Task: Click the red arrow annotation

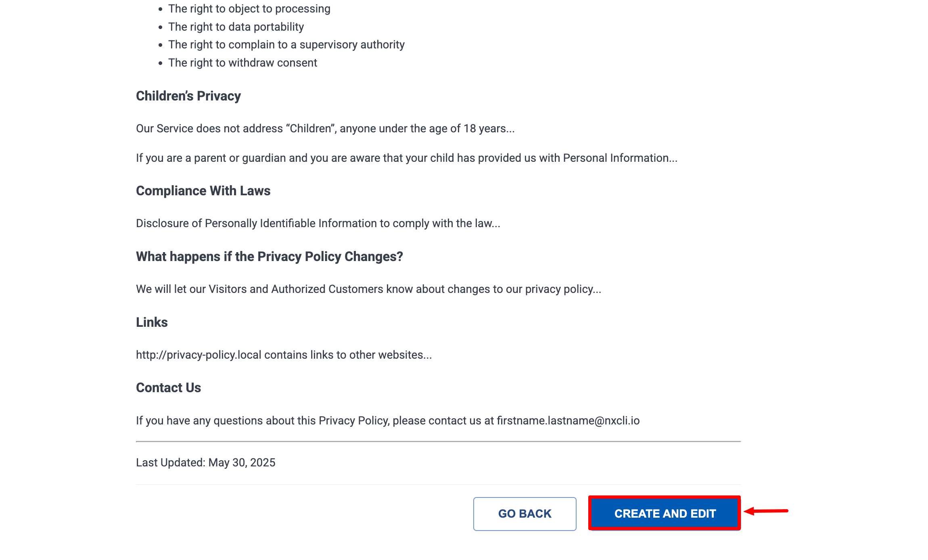Action: (766, 511)
